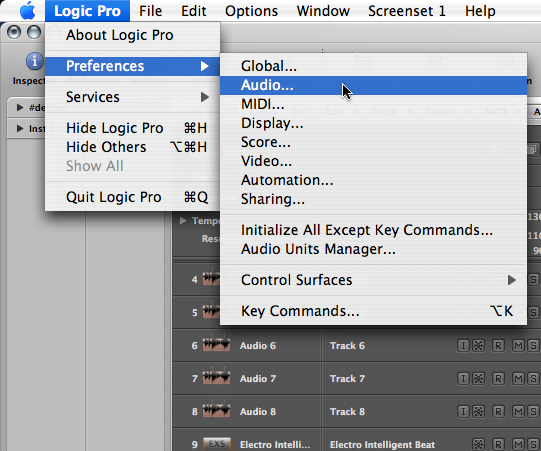Open Sharing preferences

pos(373,199)
